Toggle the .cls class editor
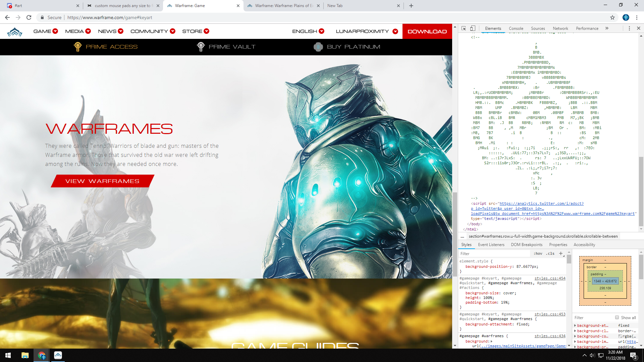Viewport: 644px width, 362px height. click(550, 253)
